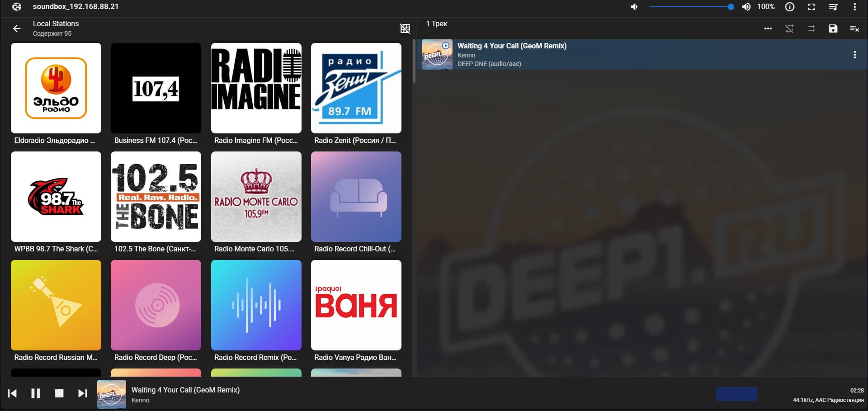Open Eldoradio Эльдорадио station

pyautogui.click(x=56, y=88)
